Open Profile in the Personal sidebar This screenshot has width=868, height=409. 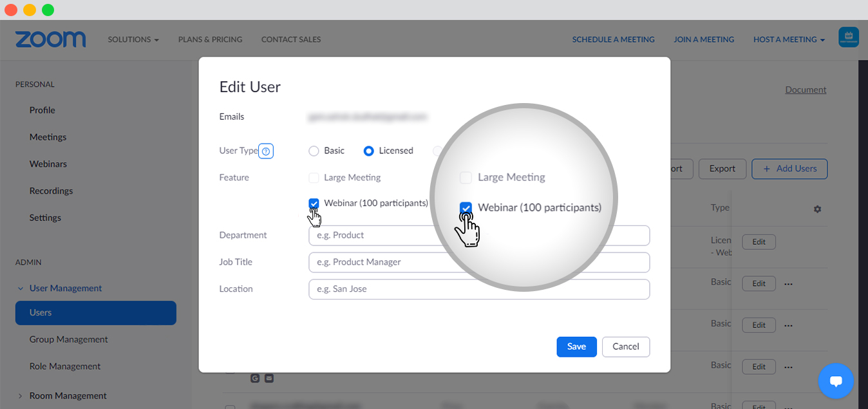point(42,110)
